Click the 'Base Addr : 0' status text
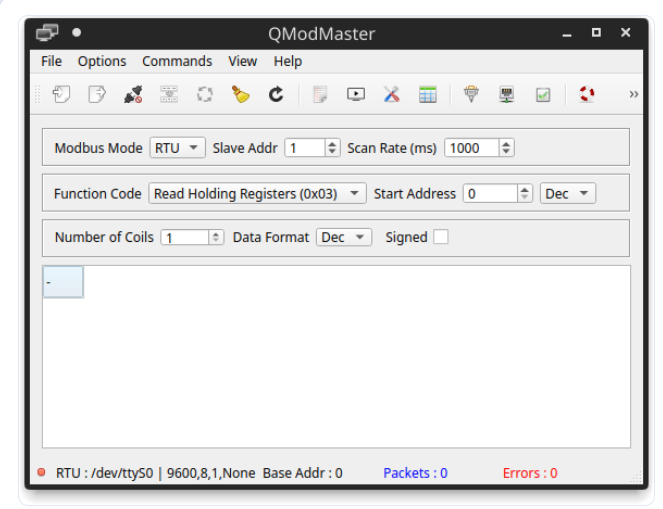The image size is (663, 509). (302, 473)
